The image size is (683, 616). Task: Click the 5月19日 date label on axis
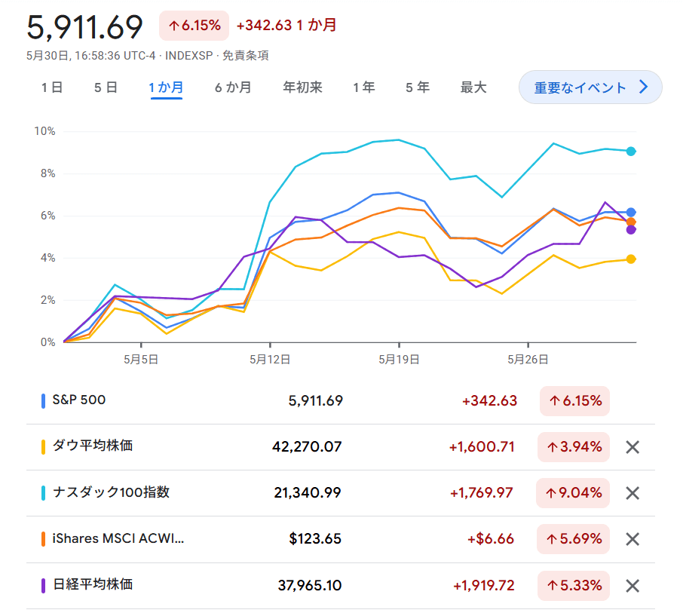coord(399,360)
